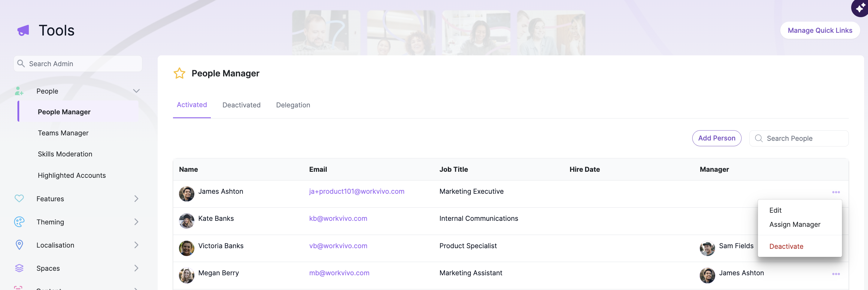Focus the Search People field
The image size is (868, 290).
799,138
